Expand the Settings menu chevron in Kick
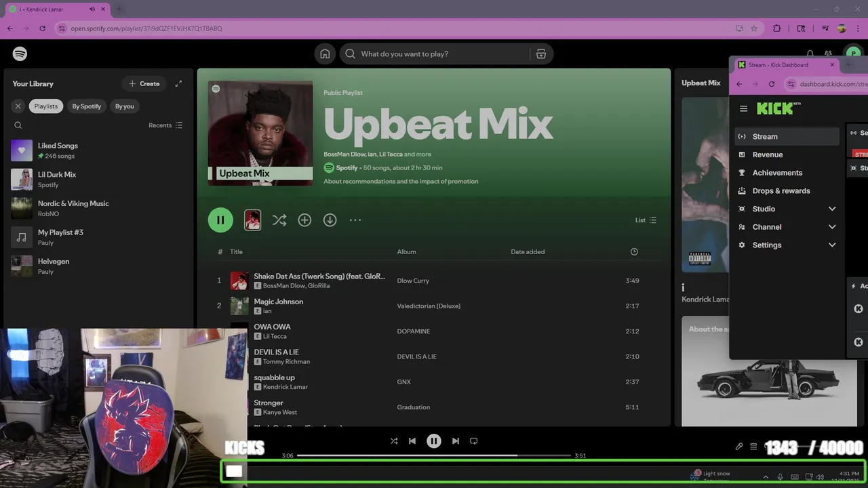The width and height of the screenshot is (868, 488). (832, 245)
